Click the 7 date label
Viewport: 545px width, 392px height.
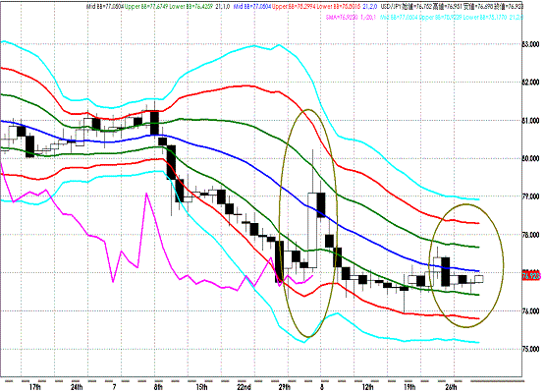click(114, 387)
